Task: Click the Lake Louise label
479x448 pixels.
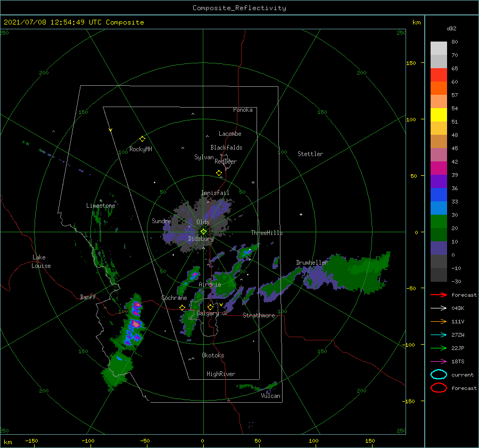Action: pyautogui.click(x=41, y=262)
